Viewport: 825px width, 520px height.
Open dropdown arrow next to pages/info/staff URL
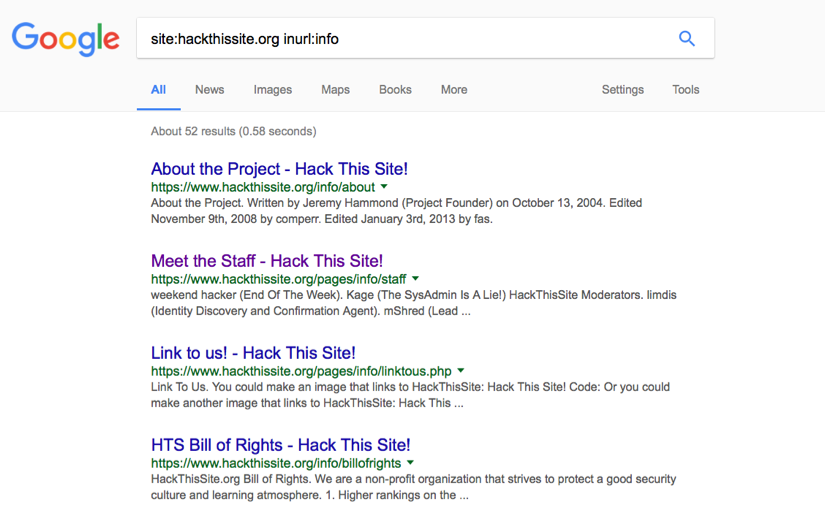pyautogui.click(x=416, y=279)
